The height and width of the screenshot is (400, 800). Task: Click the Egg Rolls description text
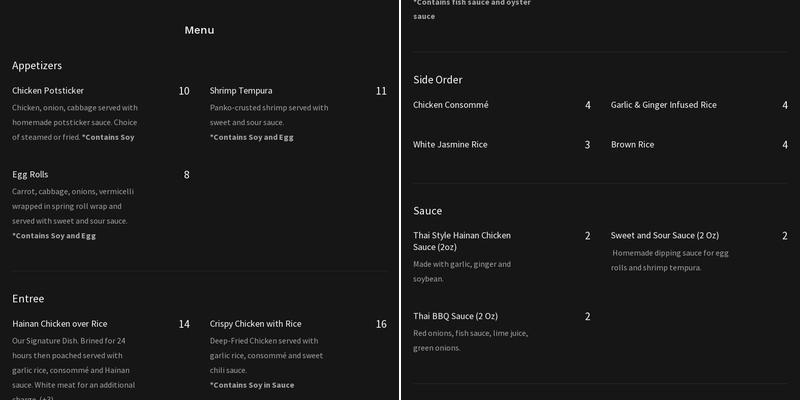(x=72, y=206)
